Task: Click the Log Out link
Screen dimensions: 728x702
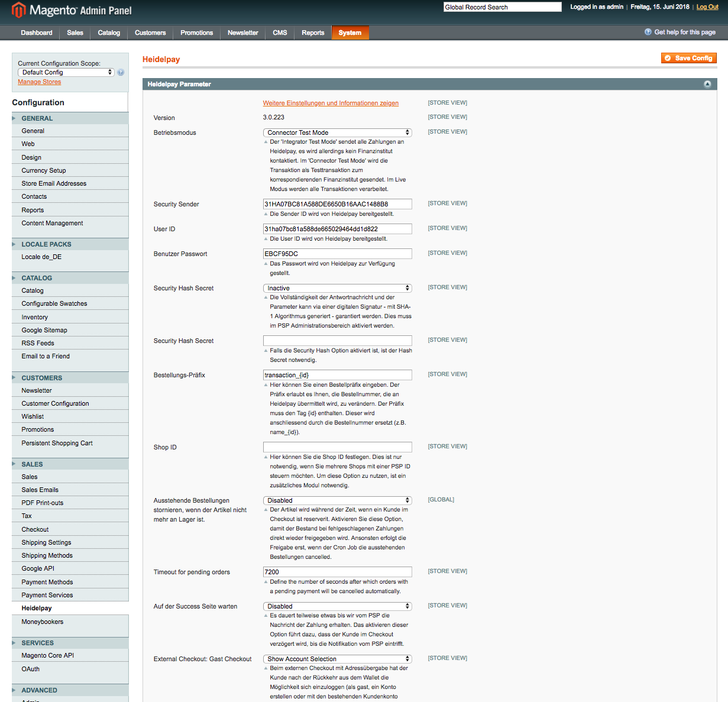Action: tap(707, 7)
